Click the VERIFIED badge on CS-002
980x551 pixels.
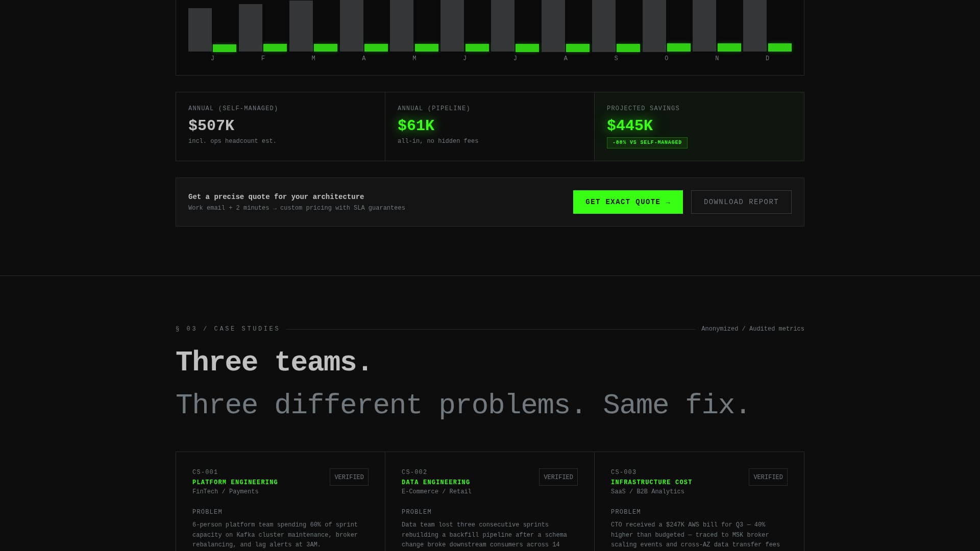[558, 477]
